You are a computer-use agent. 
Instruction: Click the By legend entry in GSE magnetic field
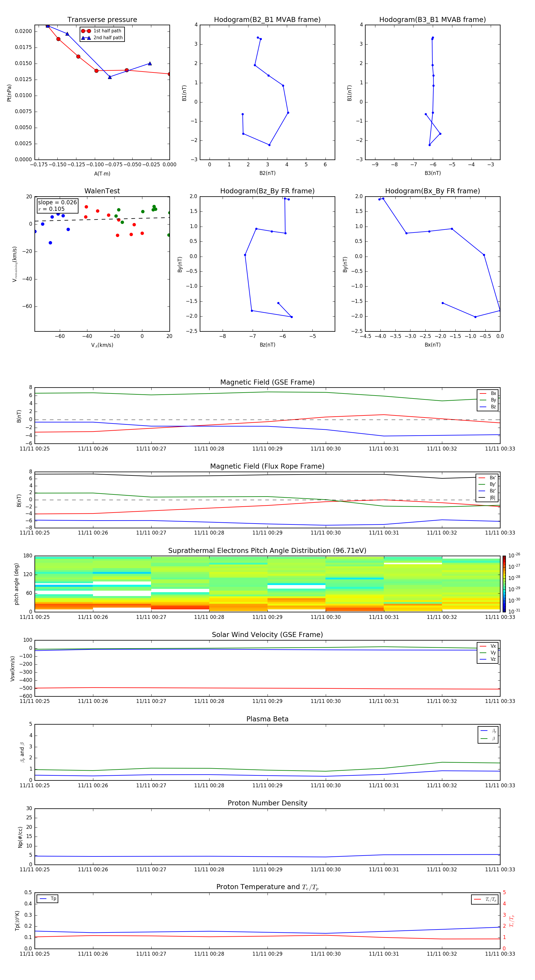[488, 400]
